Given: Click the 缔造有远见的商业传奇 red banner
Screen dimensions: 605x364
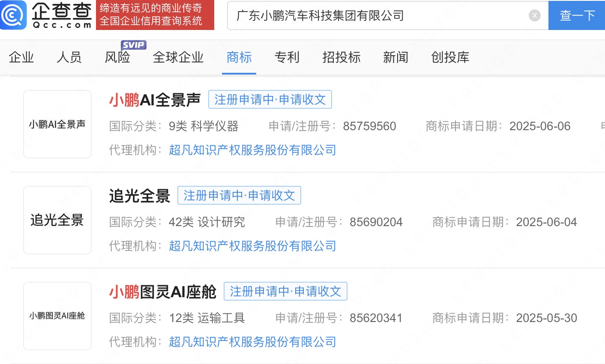Looking at the screenshot, I should (155, 15).
